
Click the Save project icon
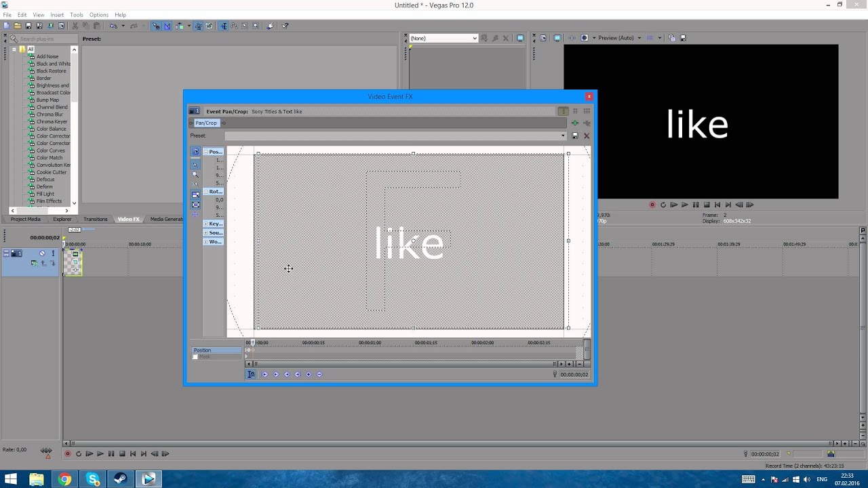[x=28, y=26]
